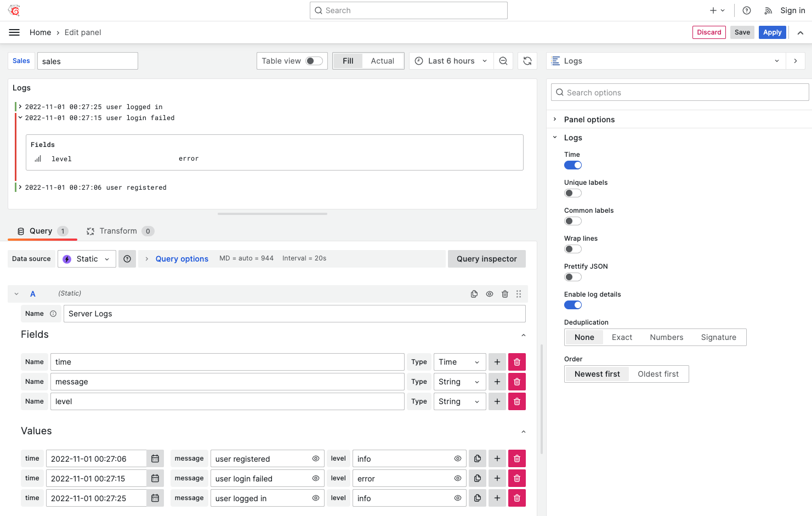Toggle query A visibility eye icon
Viewport: 812px width, 516px height.
point(490,294)
